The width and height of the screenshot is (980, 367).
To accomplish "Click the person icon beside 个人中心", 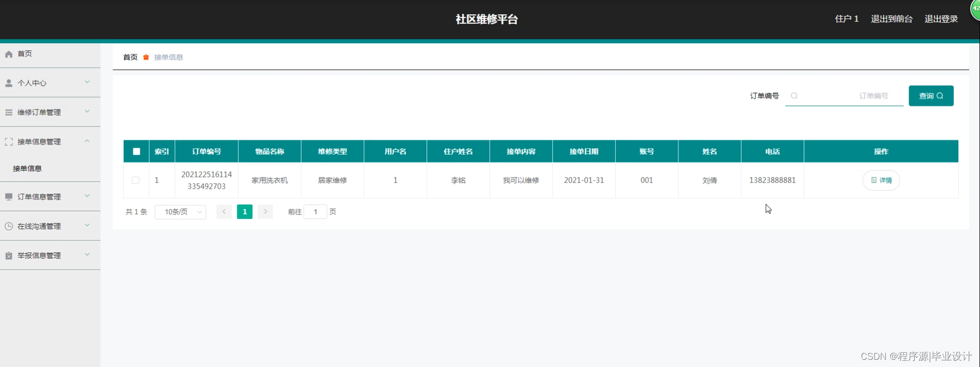I will pyautogui.click(x=9, y=83).
